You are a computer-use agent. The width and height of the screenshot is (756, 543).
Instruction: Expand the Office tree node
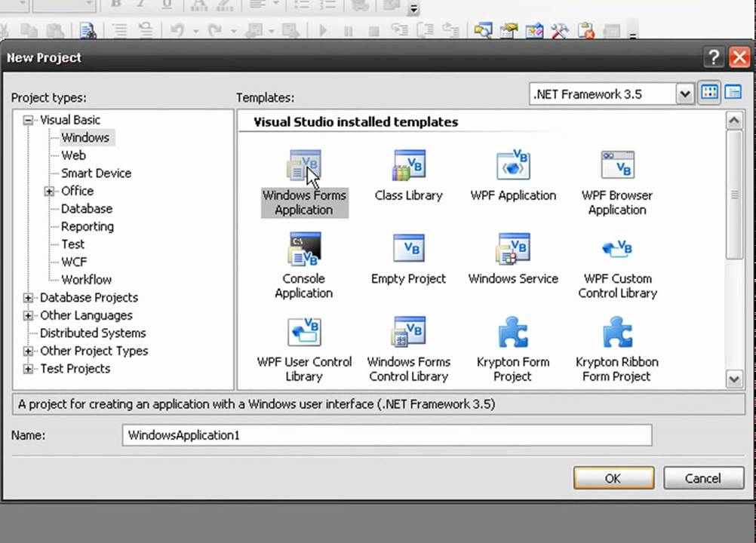49,192
